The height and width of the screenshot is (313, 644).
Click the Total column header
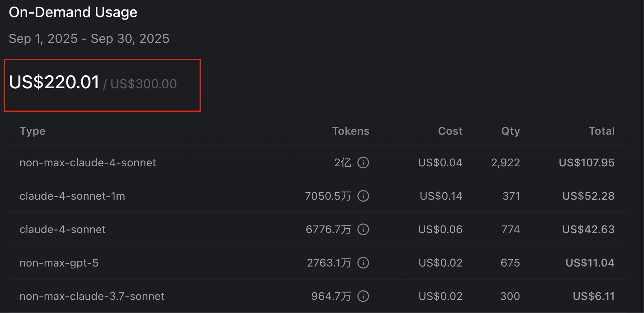602,131
